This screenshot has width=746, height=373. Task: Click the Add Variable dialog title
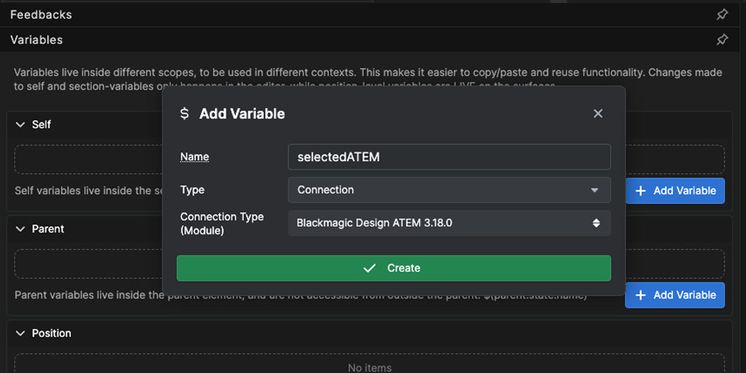pyautogui.click(x=242, y=114)
